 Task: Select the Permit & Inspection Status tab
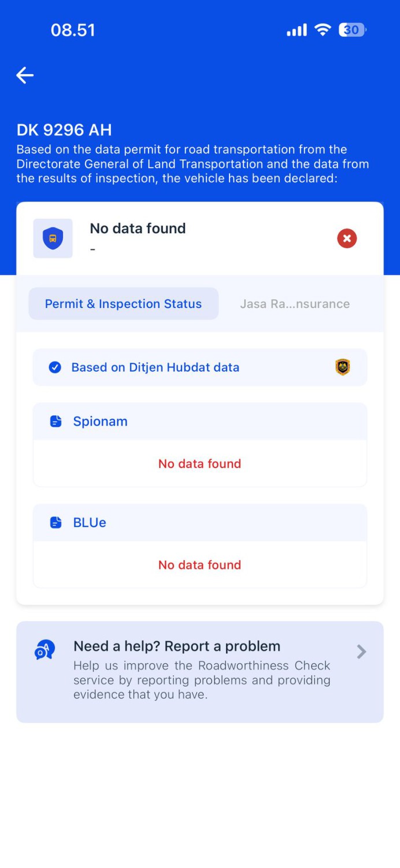click(123, 303)
